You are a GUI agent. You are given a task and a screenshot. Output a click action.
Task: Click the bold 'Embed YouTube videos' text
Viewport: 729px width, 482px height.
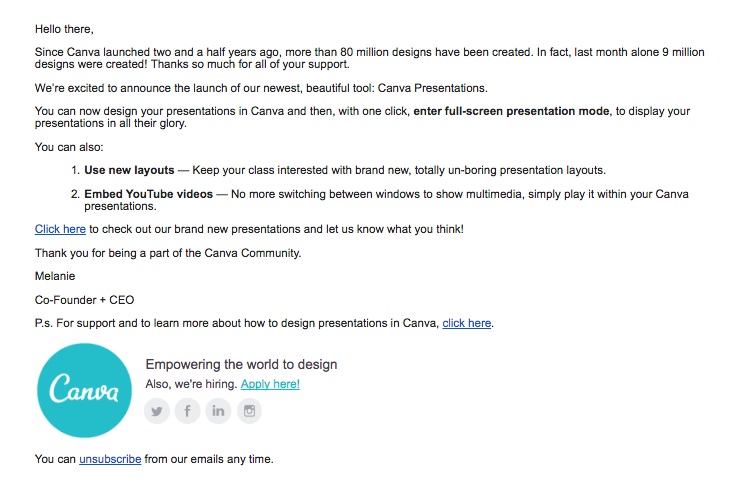tap(148, 194)
